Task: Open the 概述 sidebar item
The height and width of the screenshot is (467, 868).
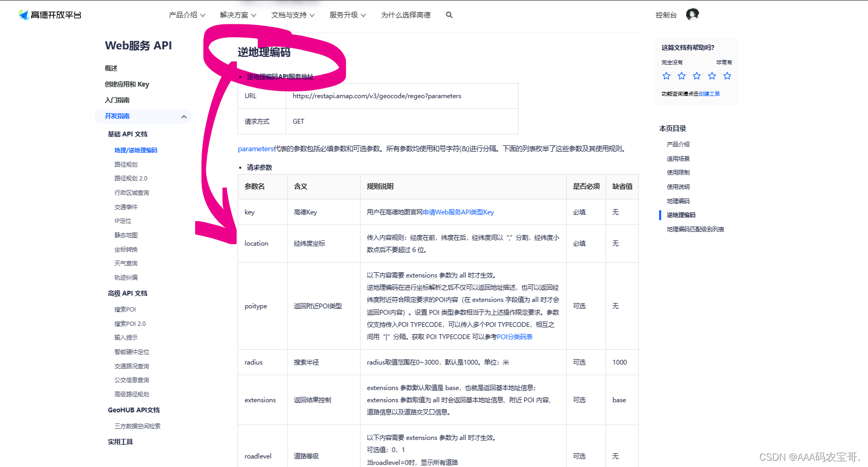Action: (111, 68)
